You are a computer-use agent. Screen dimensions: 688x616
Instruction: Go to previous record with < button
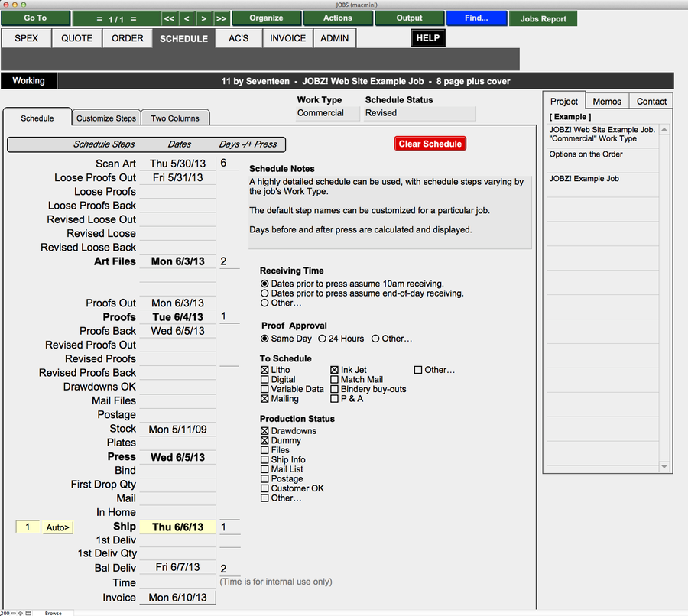tap(187, 18)
